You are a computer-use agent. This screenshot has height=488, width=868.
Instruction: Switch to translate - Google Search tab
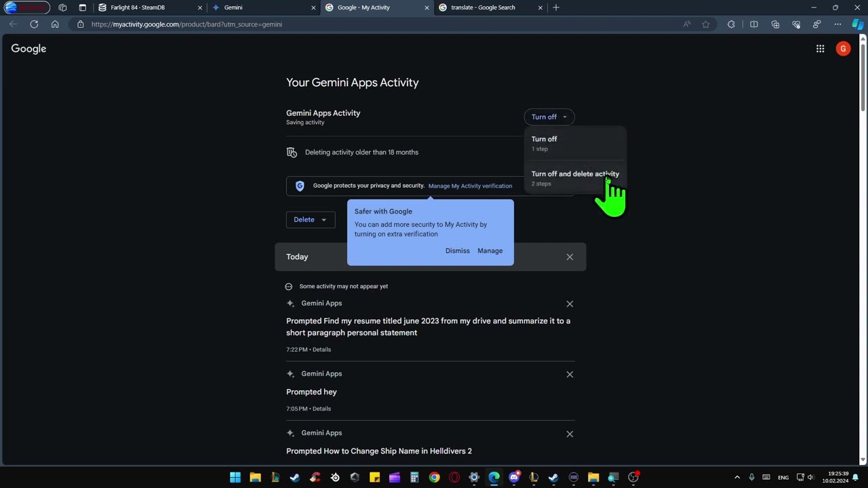tap(491, 7)
